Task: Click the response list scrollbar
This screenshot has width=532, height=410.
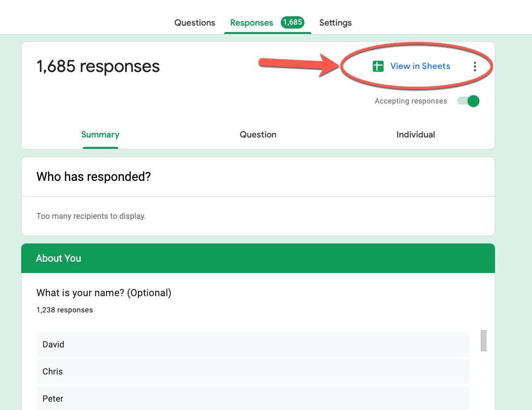Action: point(485,340)
